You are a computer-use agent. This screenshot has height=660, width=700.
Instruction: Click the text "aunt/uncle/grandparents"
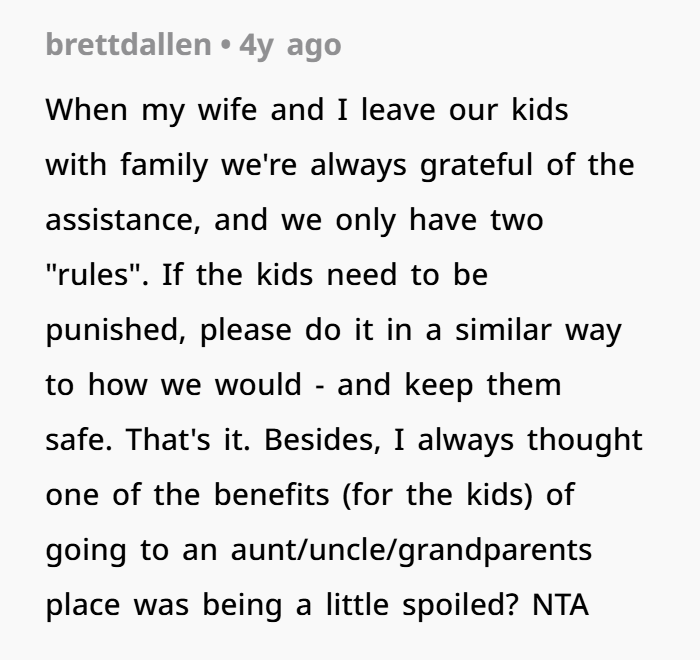pyautogui.click(x=411, y=551)
